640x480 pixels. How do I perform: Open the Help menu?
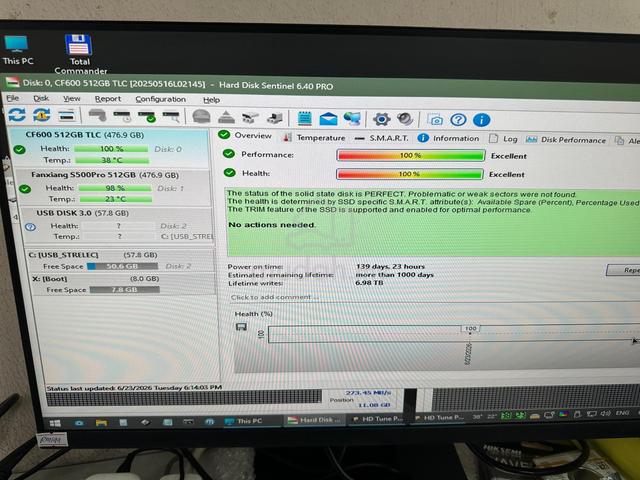[x=211, y=100]
